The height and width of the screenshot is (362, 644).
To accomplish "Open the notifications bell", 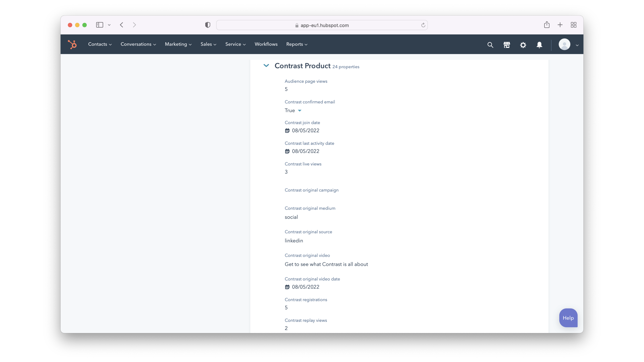I will (539, 45).
